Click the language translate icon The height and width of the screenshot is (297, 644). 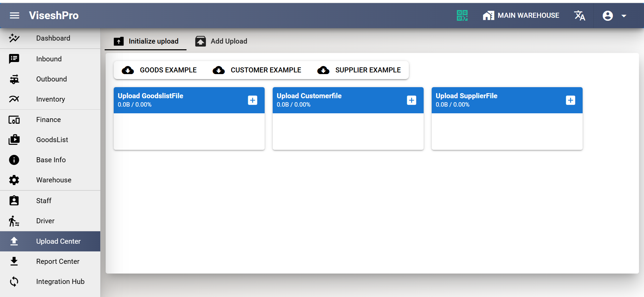coord(579,15)
